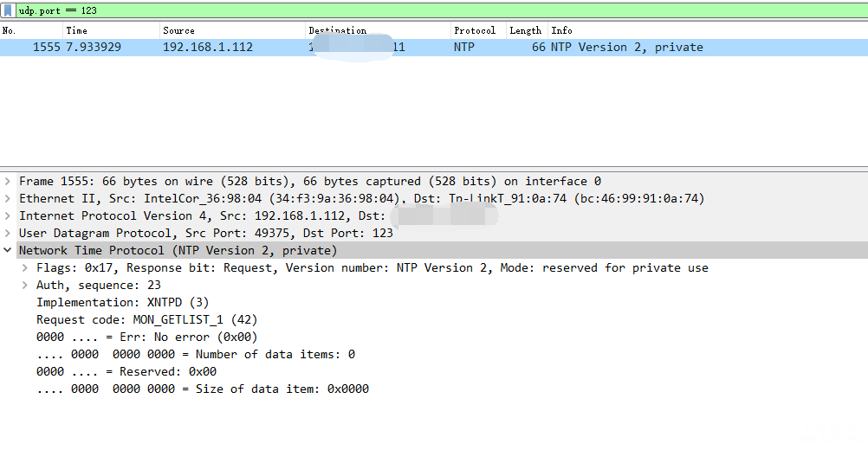Click the udp.port == 123 filter field

[441, 10]
